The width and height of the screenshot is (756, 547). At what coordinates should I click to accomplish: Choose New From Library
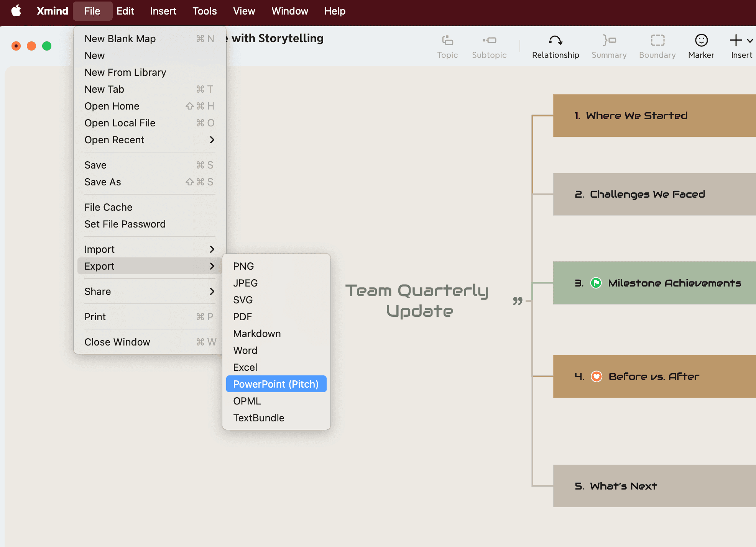150,72
